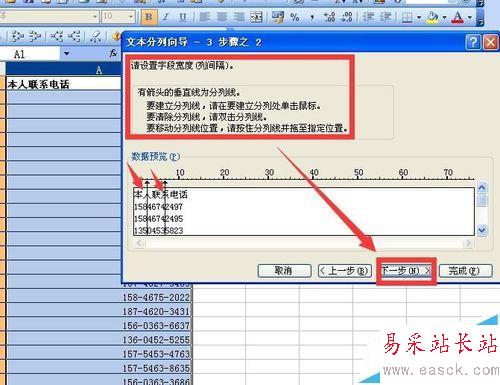Click Increase Indent icon
The height and width of the screenshot is (385, 500).
(x=386, y=17)
